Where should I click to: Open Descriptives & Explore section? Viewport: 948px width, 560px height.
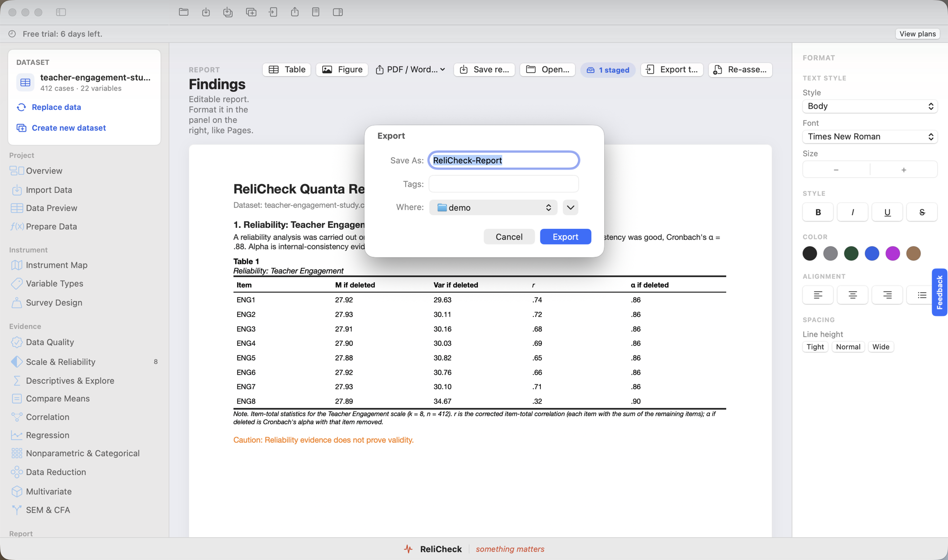tap(70, 380)
